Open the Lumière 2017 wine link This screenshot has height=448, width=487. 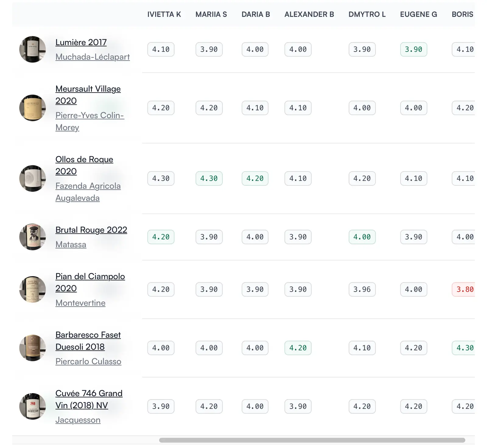tap(81, 42)
